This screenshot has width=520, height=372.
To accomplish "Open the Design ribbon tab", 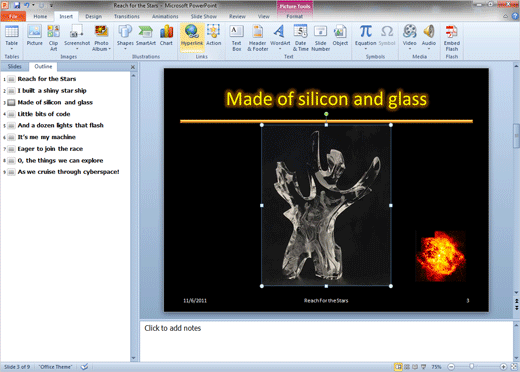I will pyautogui.click(x=93, y=16).
